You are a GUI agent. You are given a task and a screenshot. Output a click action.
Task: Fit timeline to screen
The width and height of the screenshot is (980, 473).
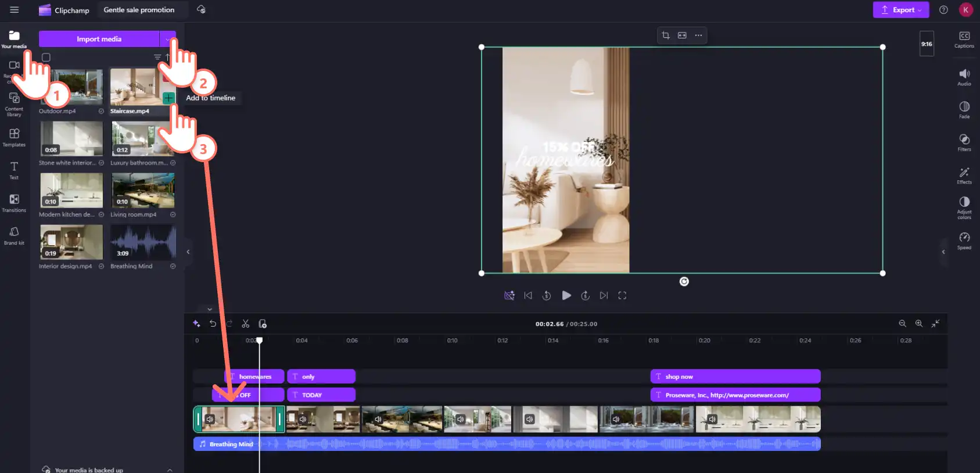tap(936, 324)
